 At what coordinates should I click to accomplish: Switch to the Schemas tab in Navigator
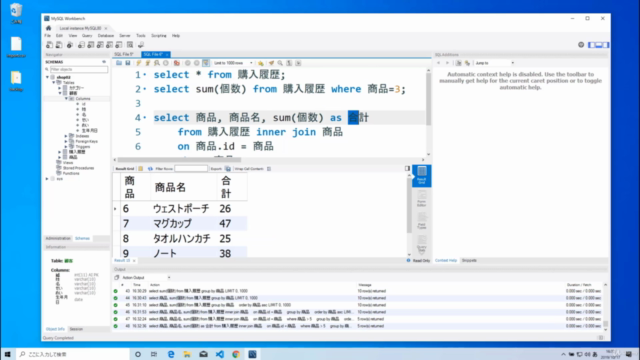point(82,238)
